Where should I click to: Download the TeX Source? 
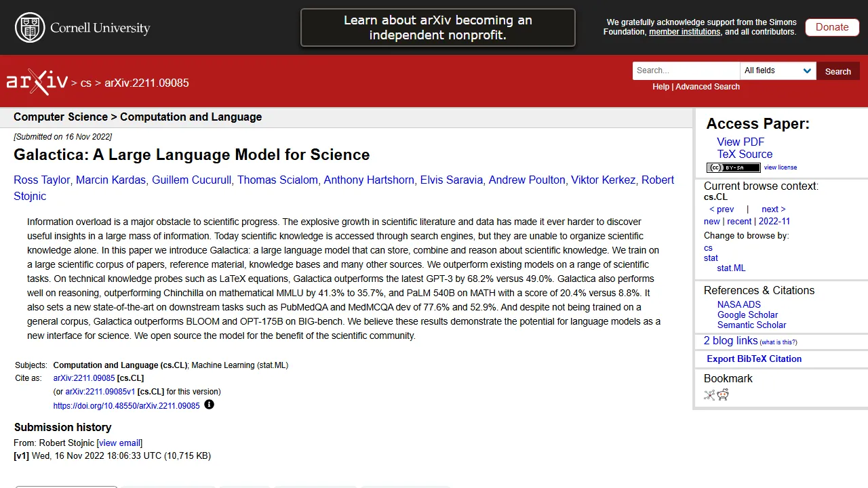pyautogui.click(x=745, y=154)
